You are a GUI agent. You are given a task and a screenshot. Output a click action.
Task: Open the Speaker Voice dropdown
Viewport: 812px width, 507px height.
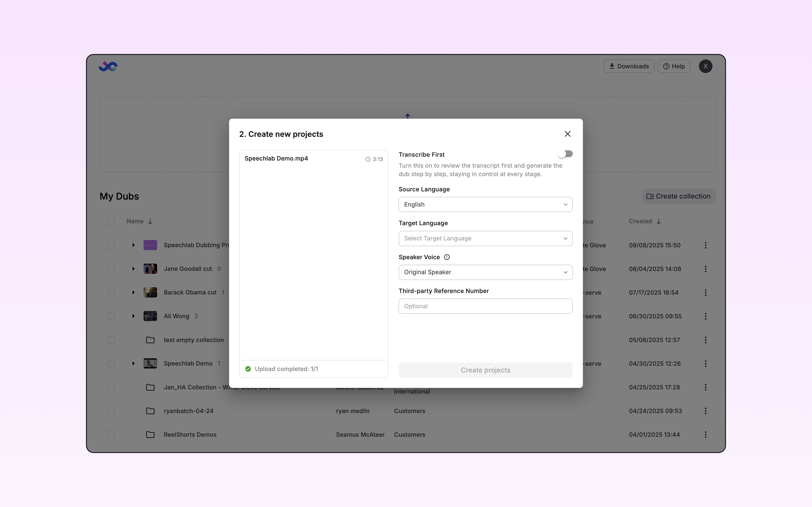tap(485, 272)
